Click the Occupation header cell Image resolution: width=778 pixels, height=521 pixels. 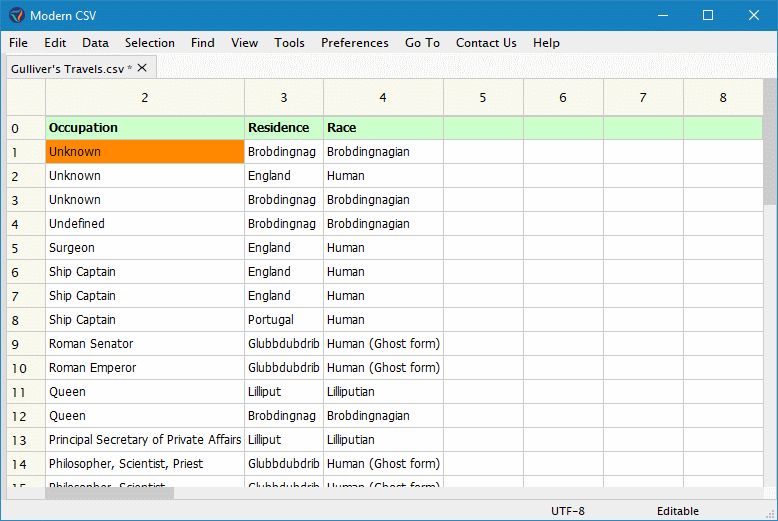[145, 128]
